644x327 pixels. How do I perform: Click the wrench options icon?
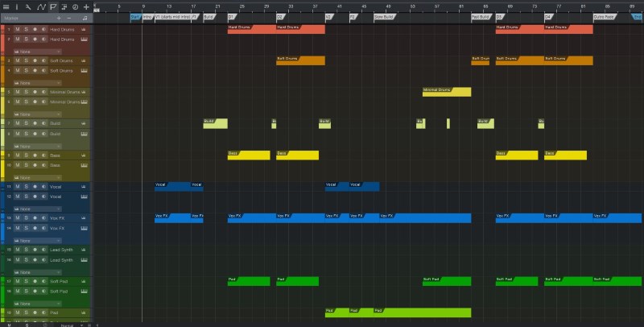click(28, 7)
